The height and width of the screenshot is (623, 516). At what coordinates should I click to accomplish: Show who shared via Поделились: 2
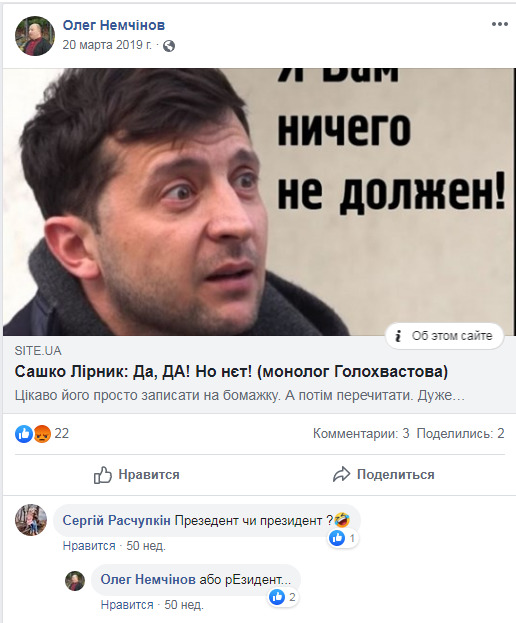click(x=460, y=433)
